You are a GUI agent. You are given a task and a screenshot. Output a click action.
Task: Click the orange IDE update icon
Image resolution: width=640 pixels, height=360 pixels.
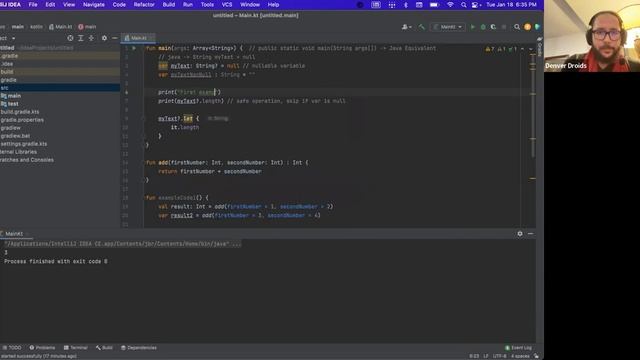527,27
